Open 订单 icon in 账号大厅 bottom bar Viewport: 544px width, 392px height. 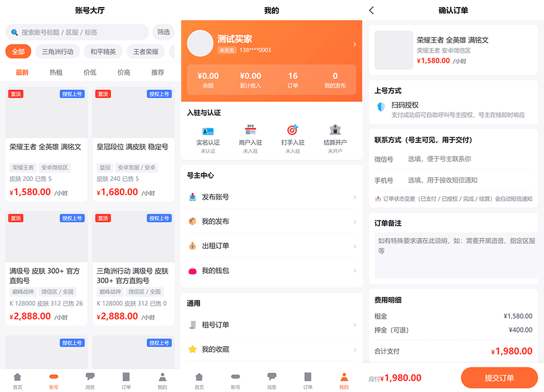click(x=126, y=377)
